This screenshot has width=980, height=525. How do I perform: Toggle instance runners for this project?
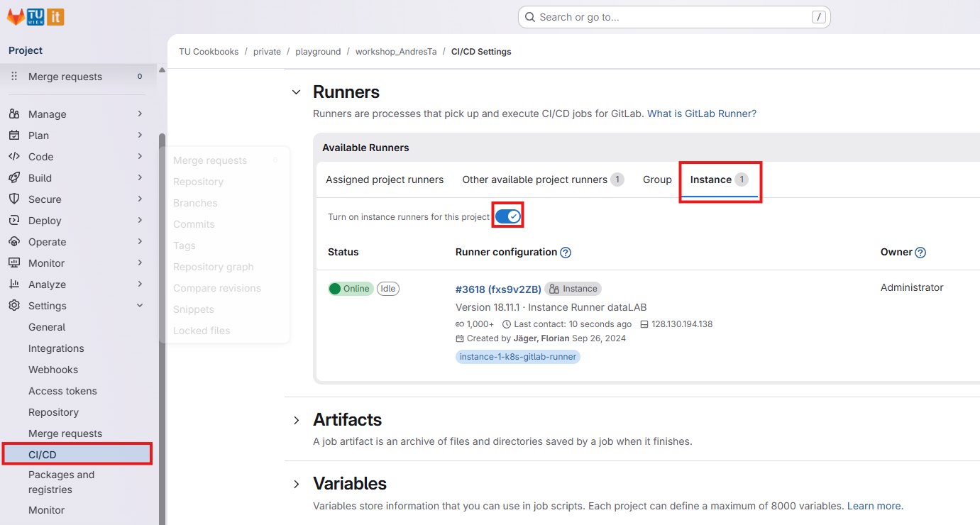click(508, 216)
